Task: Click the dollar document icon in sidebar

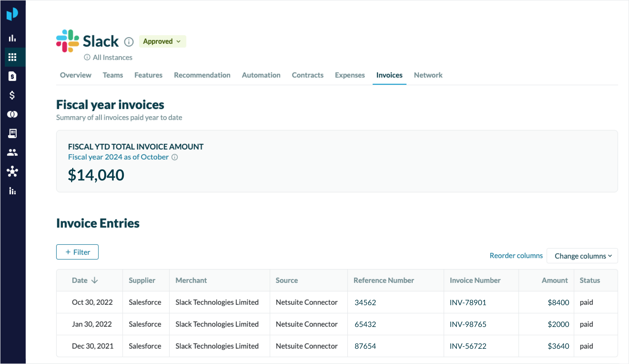Action: (x=12, y=76)
